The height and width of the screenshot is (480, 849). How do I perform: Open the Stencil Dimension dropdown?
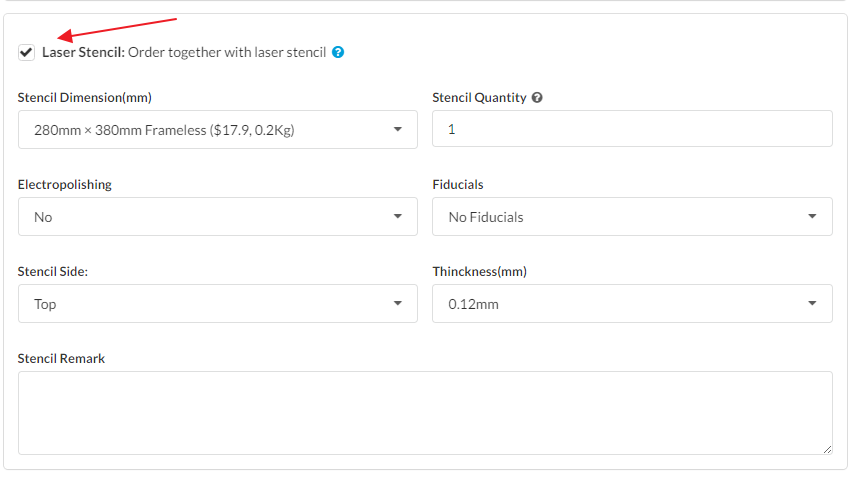click(x=217, y=130)
